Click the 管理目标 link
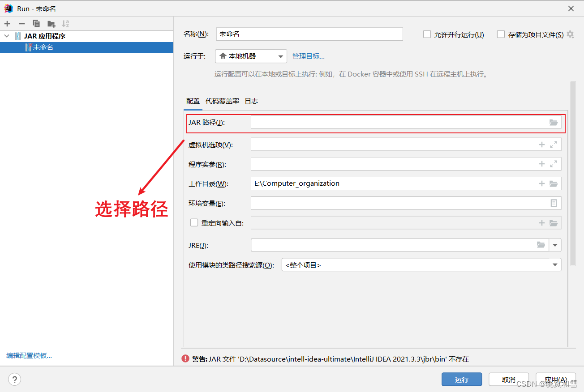584x392 pixels. 309,56
